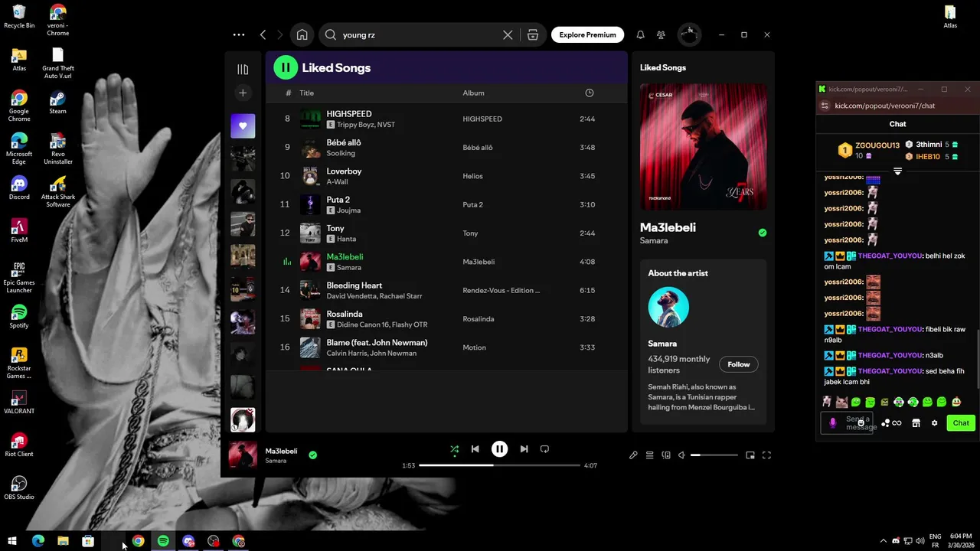Open Spotify three-dots main menu
This screenshot has width=980, height=551.
point(239,34)
